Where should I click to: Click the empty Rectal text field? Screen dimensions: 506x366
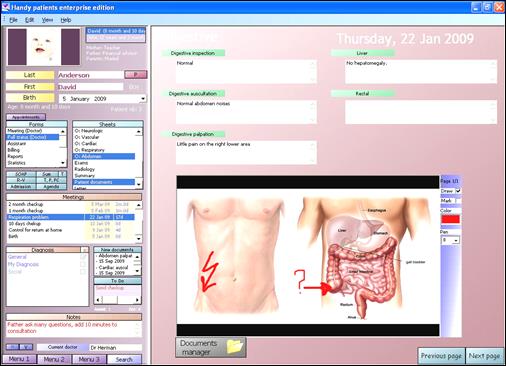[x=421, y=112]
